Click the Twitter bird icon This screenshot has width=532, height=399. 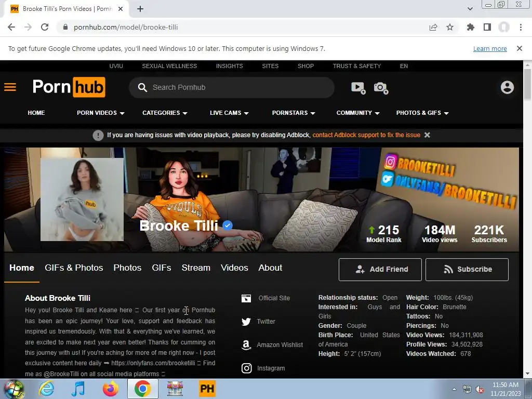246,321
